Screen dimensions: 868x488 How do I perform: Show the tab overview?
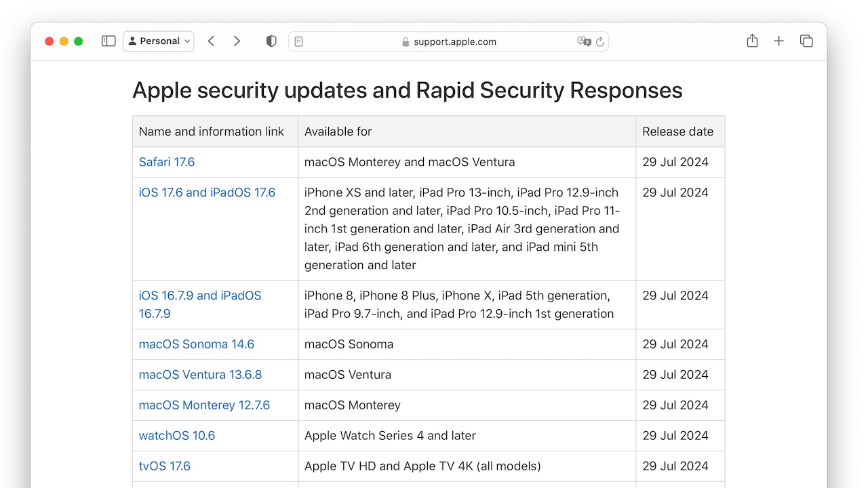(806, 41)
